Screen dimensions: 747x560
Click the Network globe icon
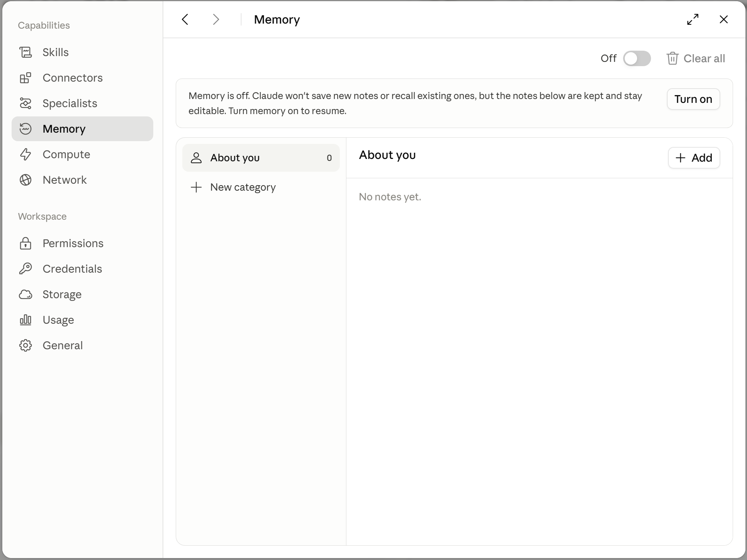26,180
